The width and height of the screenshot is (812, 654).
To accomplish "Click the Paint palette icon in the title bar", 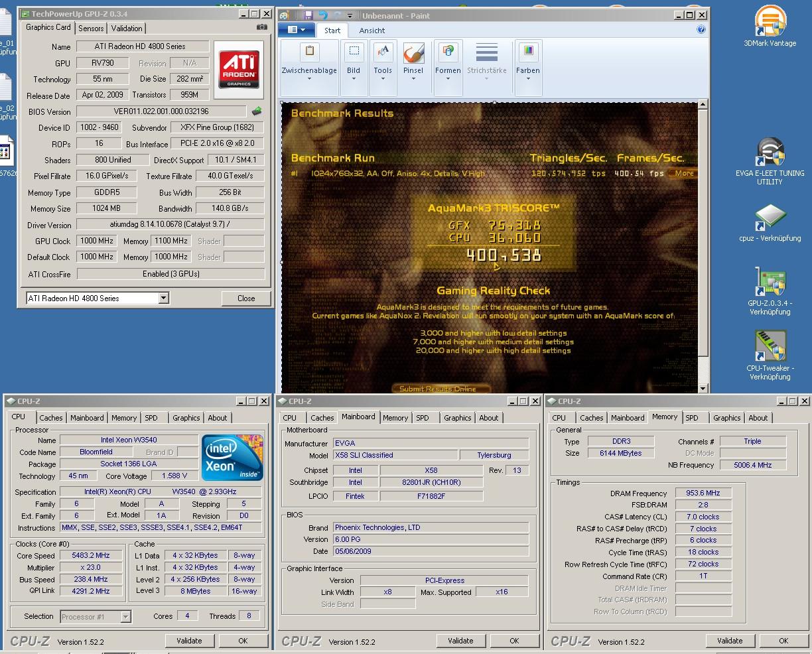I will pyautogui.click(x=284, y=15).
